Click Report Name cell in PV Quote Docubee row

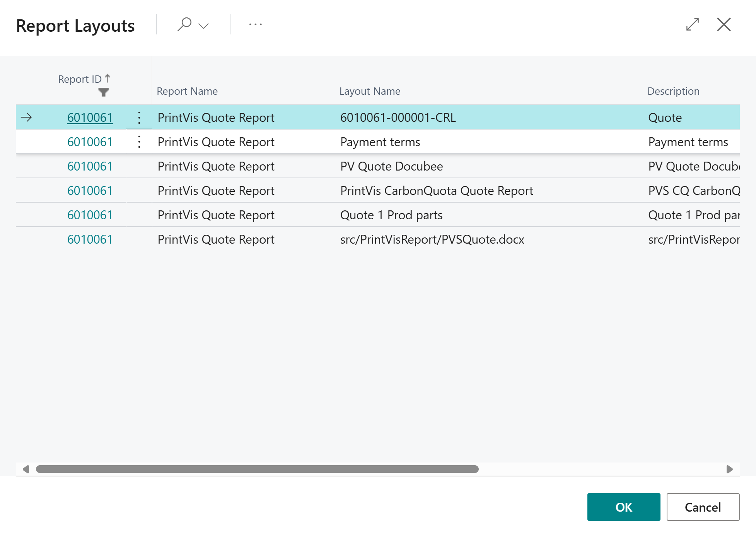pos(216,166)
